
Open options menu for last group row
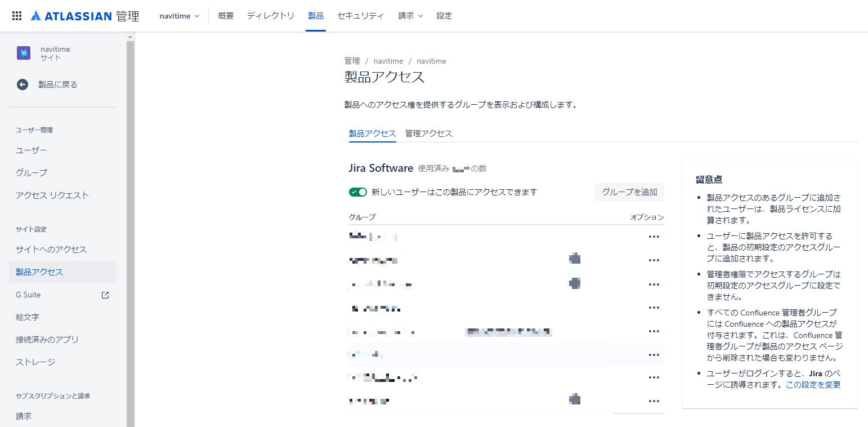coord(654,401)
